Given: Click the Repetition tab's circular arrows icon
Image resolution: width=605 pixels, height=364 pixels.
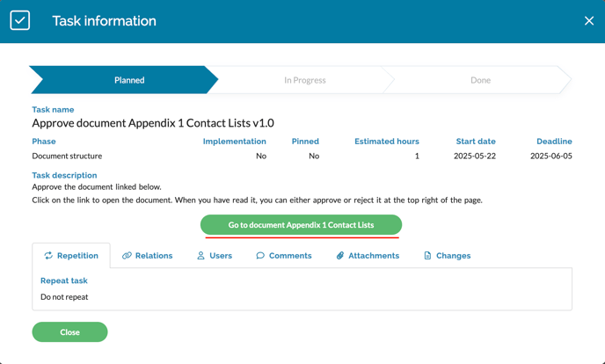Looking at the screenshot, I should click(x=48, y=256).
